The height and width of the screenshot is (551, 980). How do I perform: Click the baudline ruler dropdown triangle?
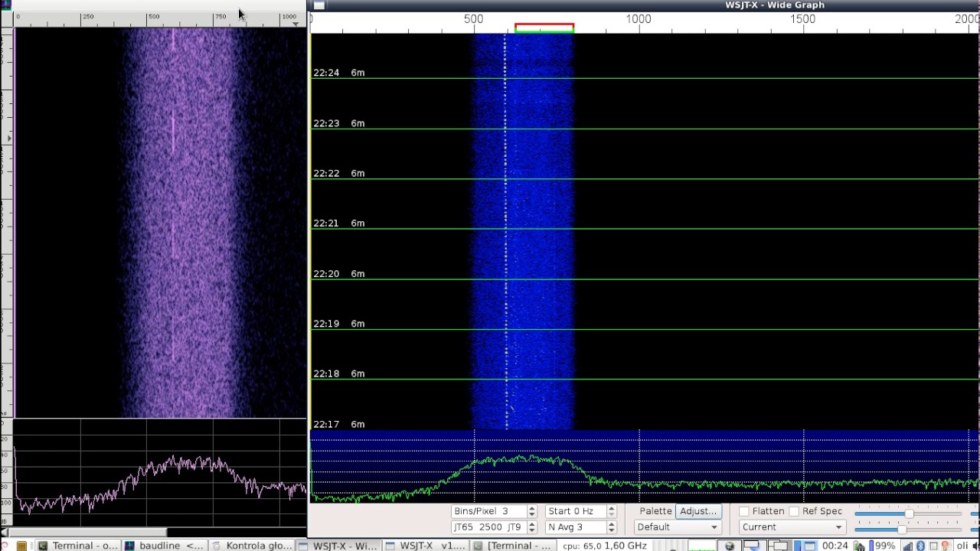(x=296, y=24)
